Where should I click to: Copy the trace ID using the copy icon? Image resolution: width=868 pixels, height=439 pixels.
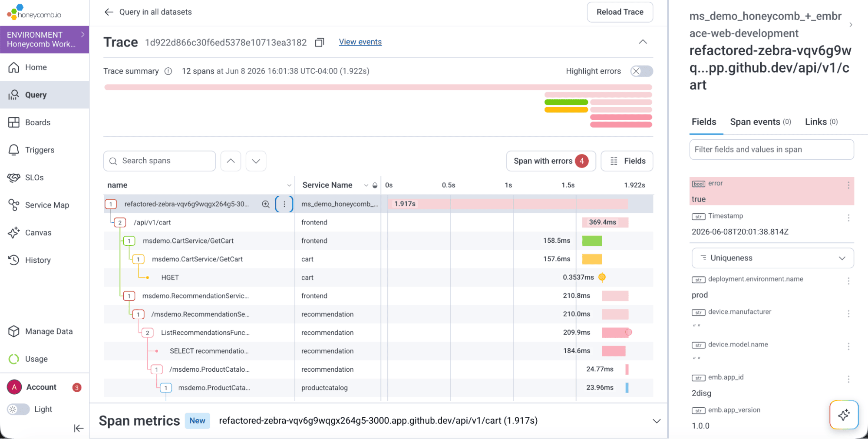click(x=320, y=42)
